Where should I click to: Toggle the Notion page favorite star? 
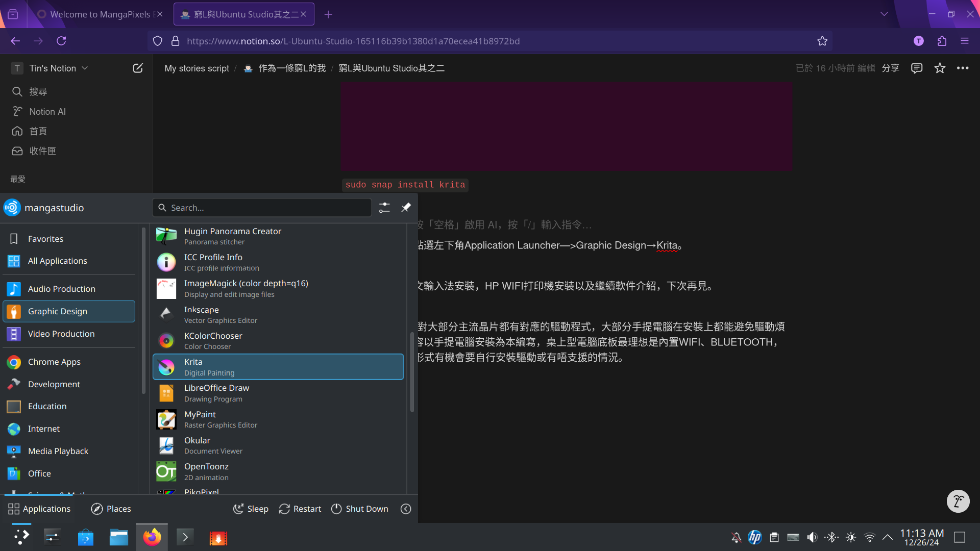click(940, 68)
